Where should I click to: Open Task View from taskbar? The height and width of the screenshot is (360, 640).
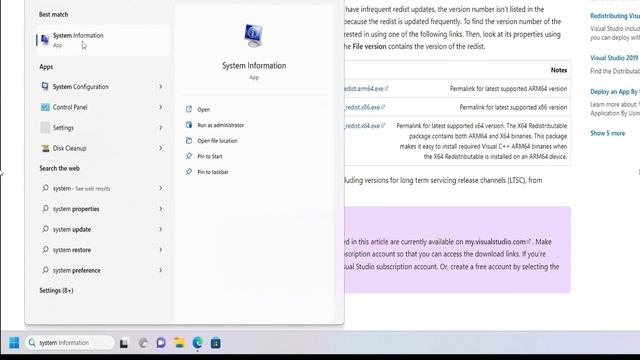124,343
